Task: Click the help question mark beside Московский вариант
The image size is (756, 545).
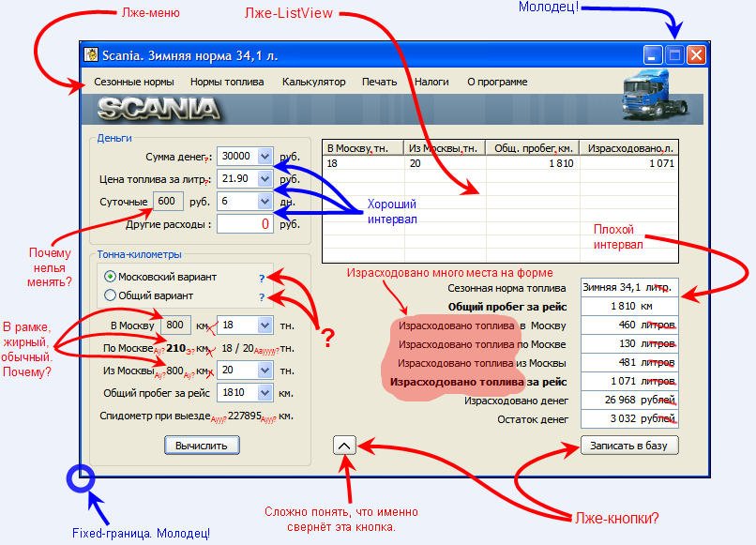Action: click(x=262, y=279)
